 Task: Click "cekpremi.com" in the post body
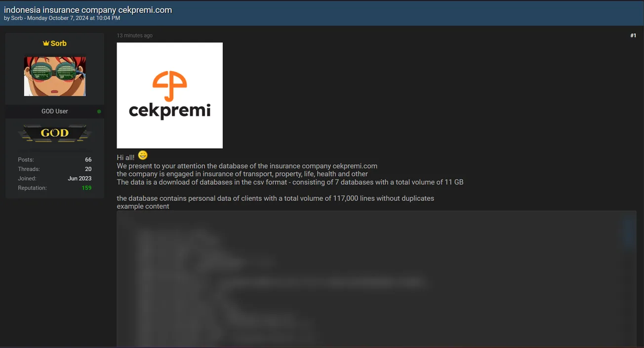355,166
